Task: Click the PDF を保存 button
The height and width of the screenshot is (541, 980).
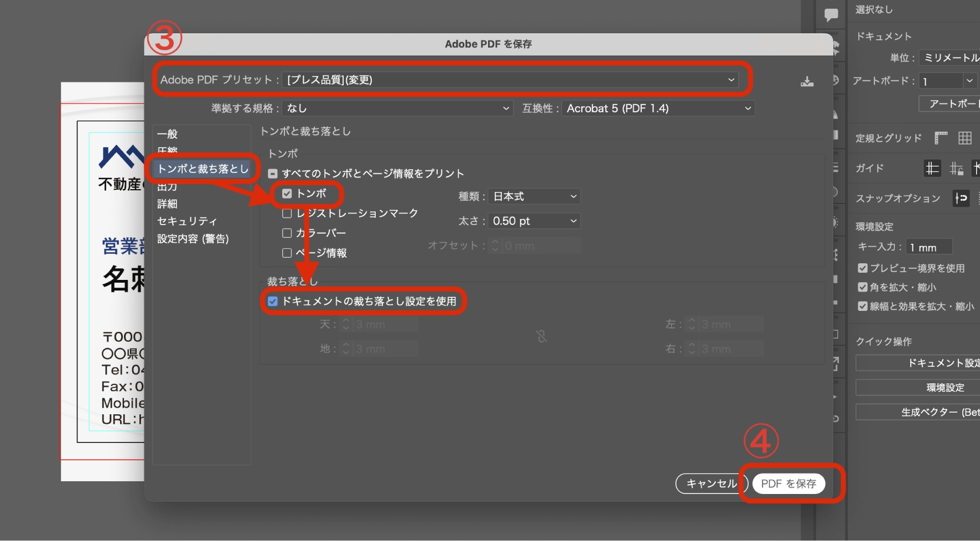Action: pyautogui.click(x=789, y=483)
